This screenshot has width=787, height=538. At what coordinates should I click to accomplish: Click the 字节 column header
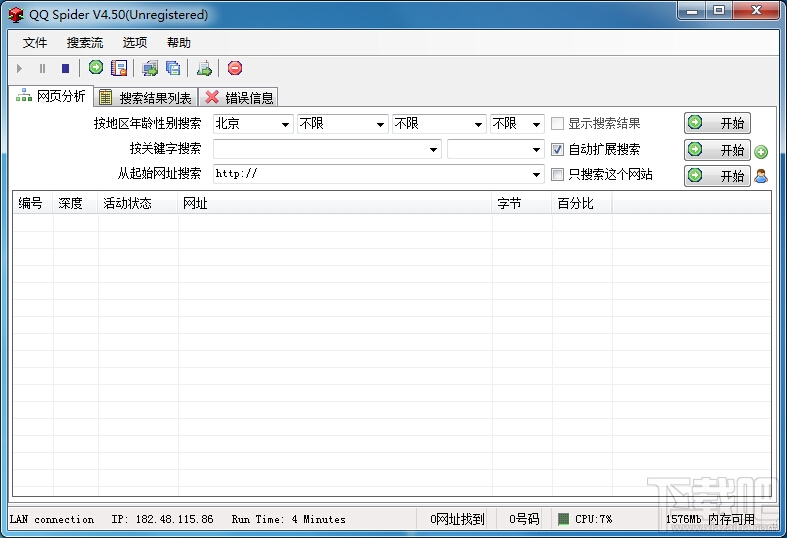[522, 203]
